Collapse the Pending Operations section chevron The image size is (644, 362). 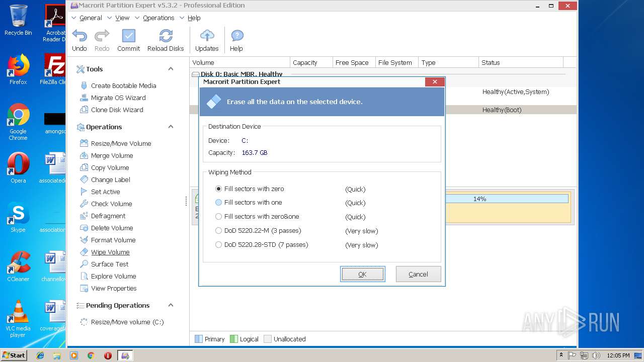pyautogui.click(x=171, y=305)
